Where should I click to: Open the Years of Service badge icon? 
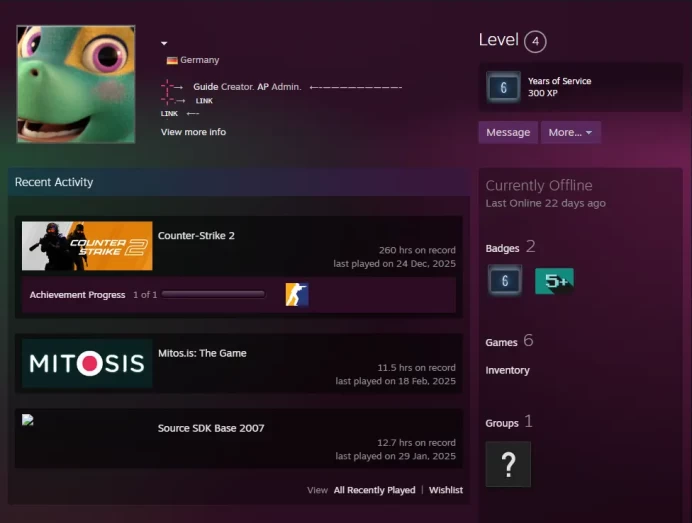click(504, 87)
